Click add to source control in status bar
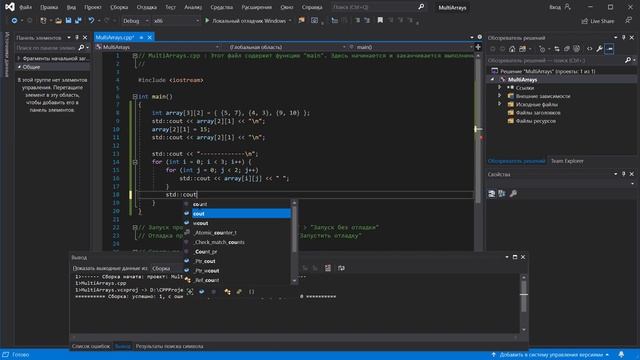 point(550,355)
